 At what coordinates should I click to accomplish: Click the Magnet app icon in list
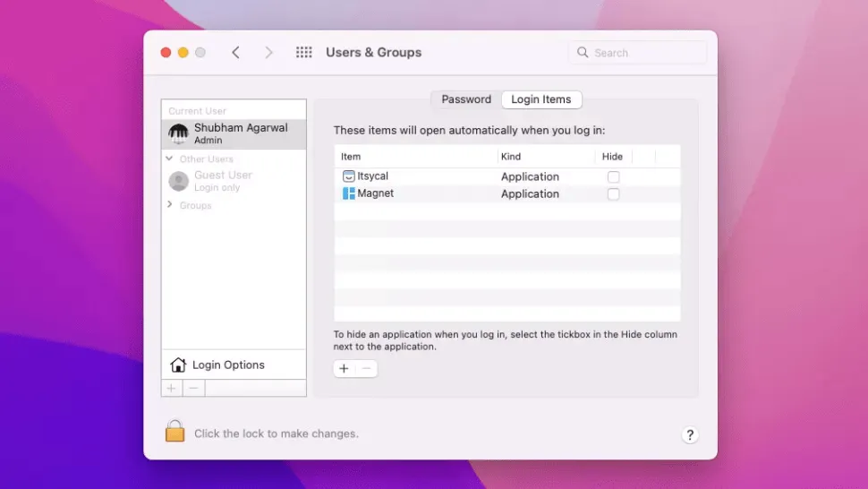(x=349, y=193)
